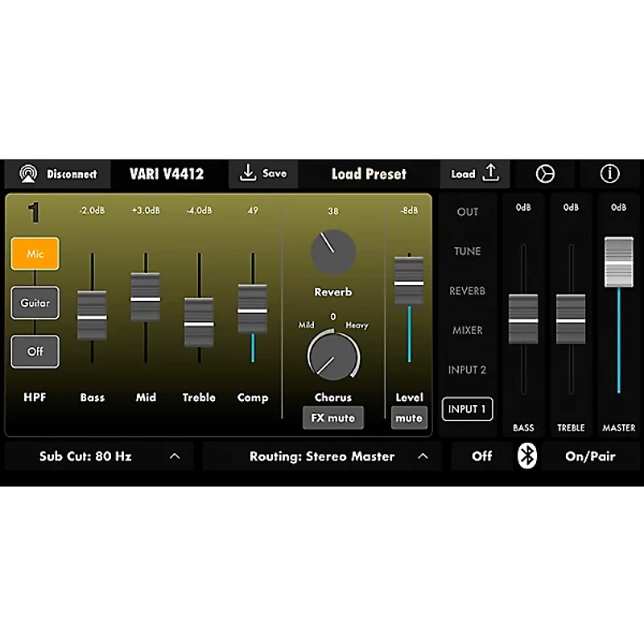
Task: Click the Load Preset button
Action: pos(369,173)
